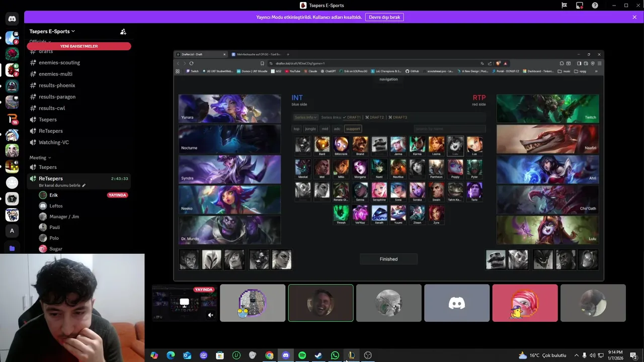Select Yuumi champion icon in draft grid
This screenshot has width=644, height=362.
pyautogui.click(x=398, y=214)
